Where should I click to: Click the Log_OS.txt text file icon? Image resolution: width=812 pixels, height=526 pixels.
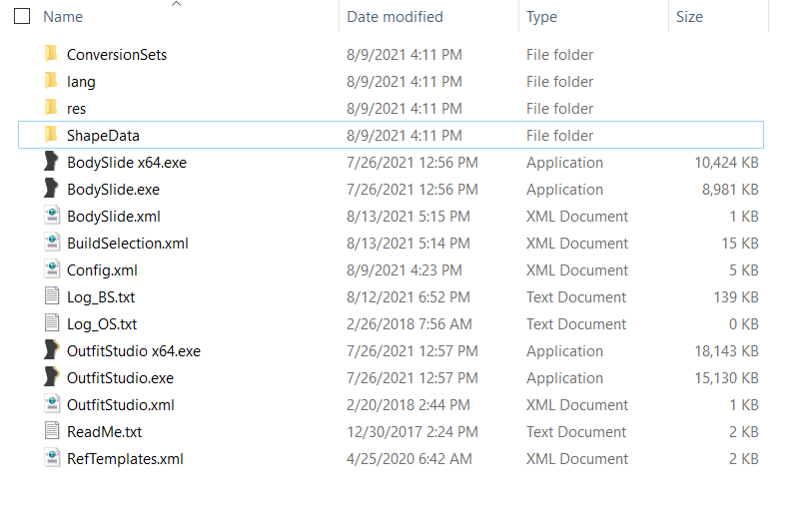coord(52,322)
